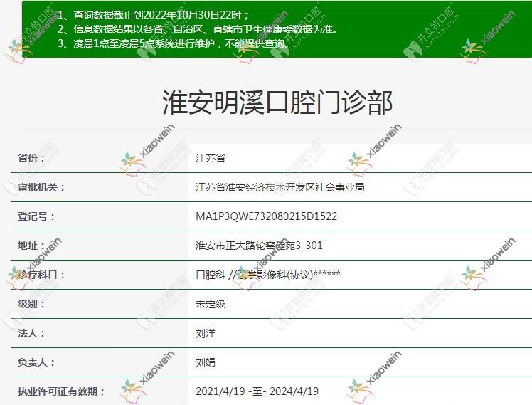Select the value 未定级
The height and width of the screenshot is (405, 532).
click(211, 304)
